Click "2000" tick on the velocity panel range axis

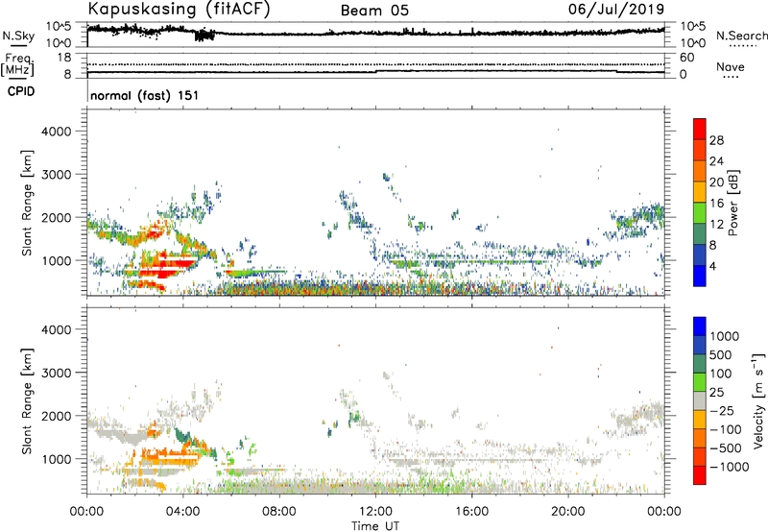(x=57, y=416)
